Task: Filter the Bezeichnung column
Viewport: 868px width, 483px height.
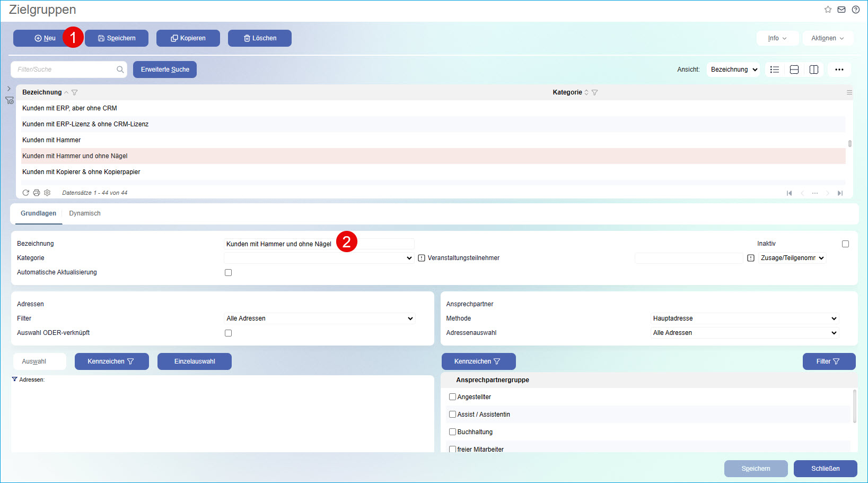Action: pyautogui.click(x=75, y=92)
